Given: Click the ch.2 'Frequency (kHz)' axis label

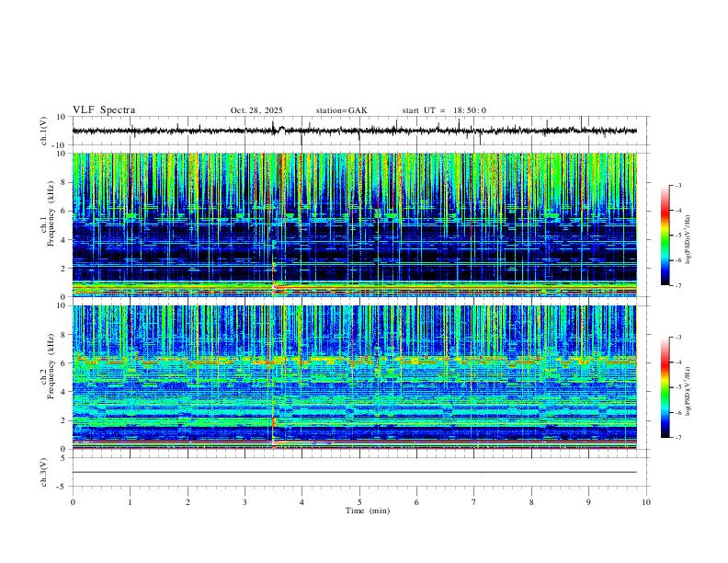Looking at the screenshot, I should [x=51, y=366].
